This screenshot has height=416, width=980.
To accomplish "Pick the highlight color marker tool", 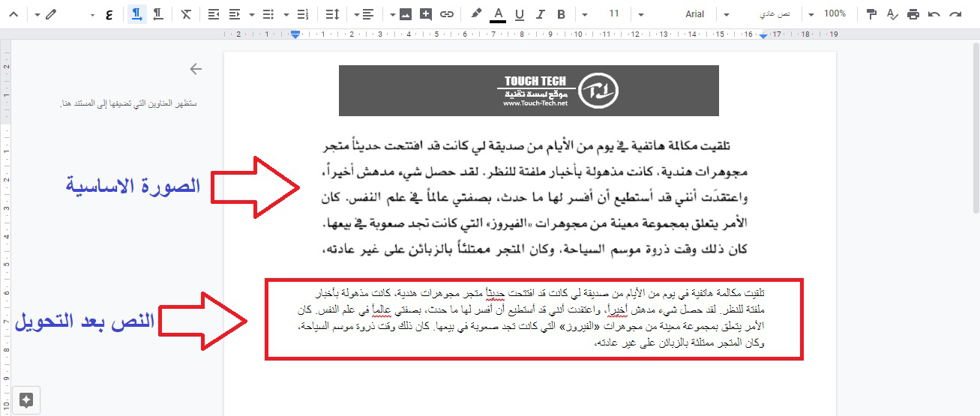I will pos(476,14).
